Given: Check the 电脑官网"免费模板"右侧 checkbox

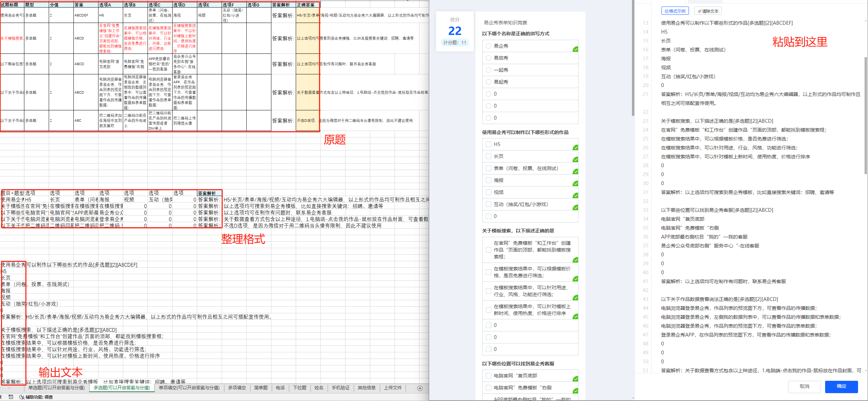Looking at the screenshot, I should (x=489, y=388).
